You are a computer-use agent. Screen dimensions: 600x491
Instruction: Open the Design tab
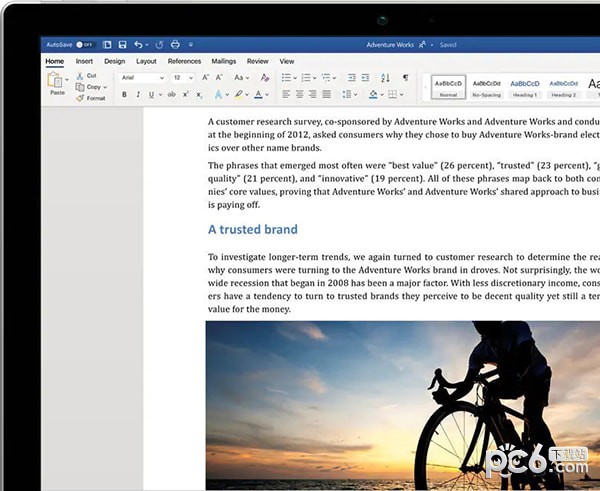[x=114, y=61]
